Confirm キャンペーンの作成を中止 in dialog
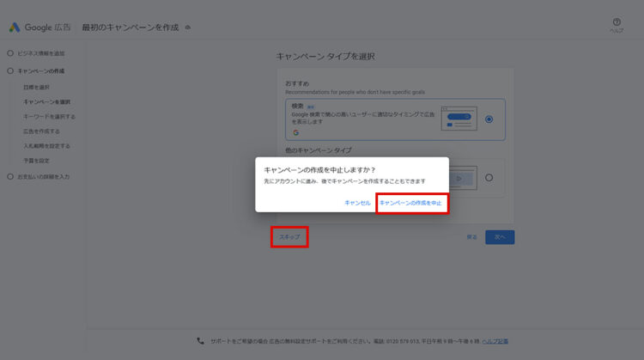The image size is (644, 360). click(410, 203)
